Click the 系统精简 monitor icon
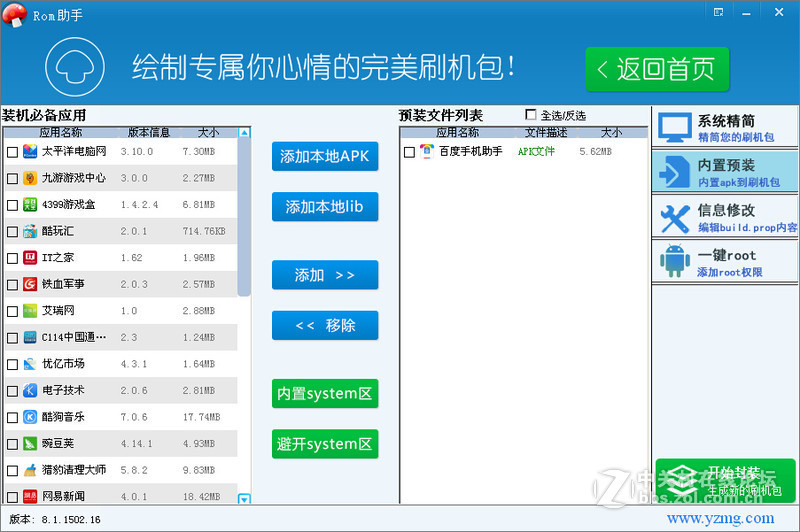Viewport: 800px width, 532px height. pos(674,127)
